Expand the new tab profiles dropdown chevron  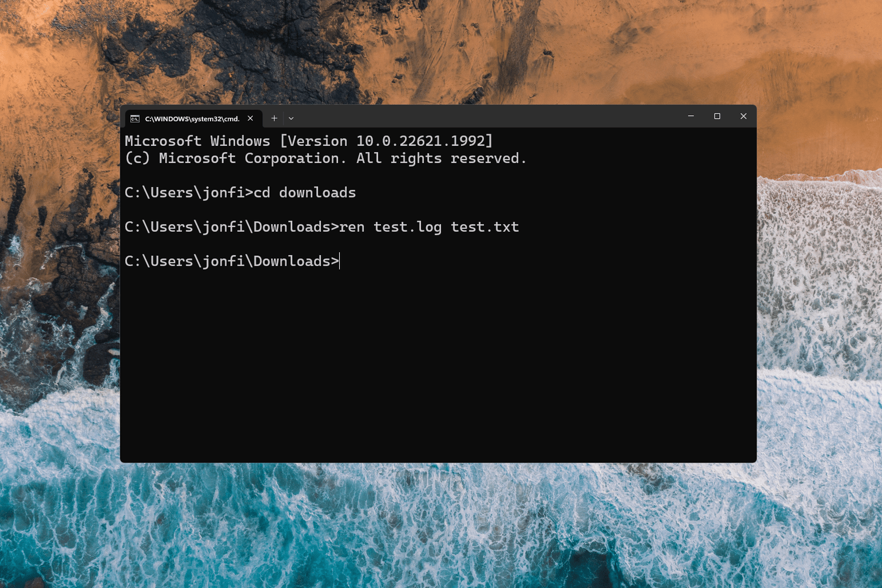[x=291, y=118]
